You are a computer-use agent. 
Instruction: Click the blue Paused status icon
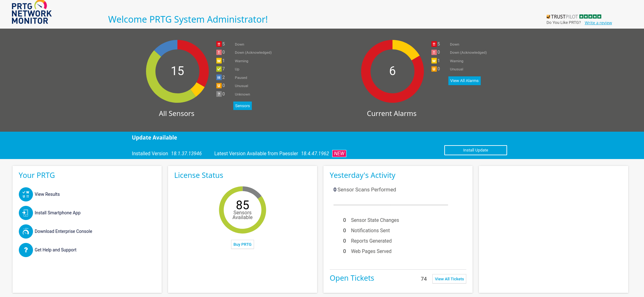(219, 78)
